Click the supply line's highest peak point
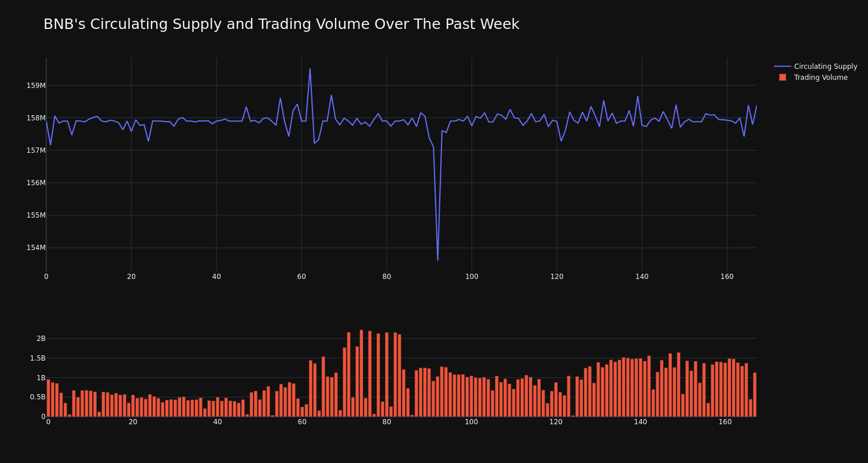This screenshot has height=463, width=868. [x=310, y=69]
